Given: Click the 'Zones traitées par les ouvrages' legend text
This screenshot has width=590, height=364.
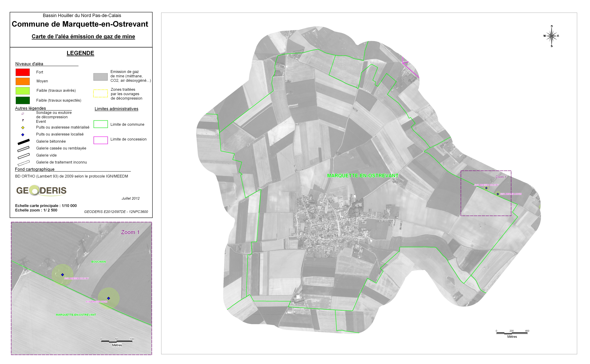Looking at the screenshot, I should (126, 94).
